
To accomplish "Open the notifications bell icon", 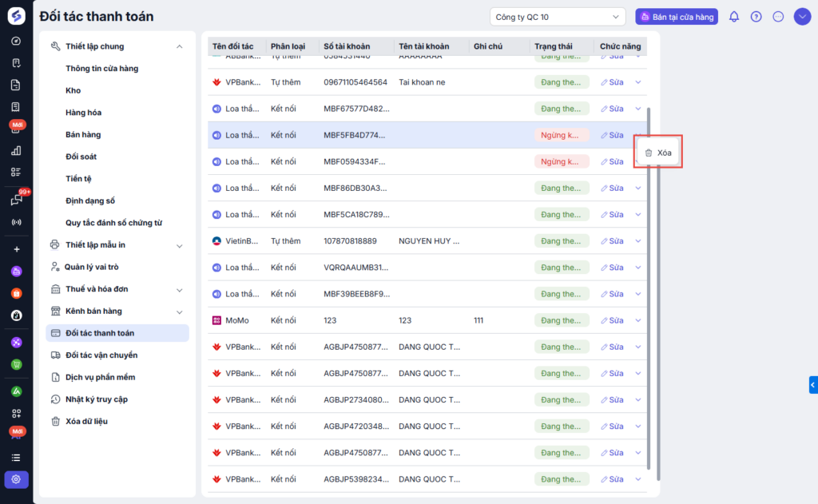I will pos(734,17).
